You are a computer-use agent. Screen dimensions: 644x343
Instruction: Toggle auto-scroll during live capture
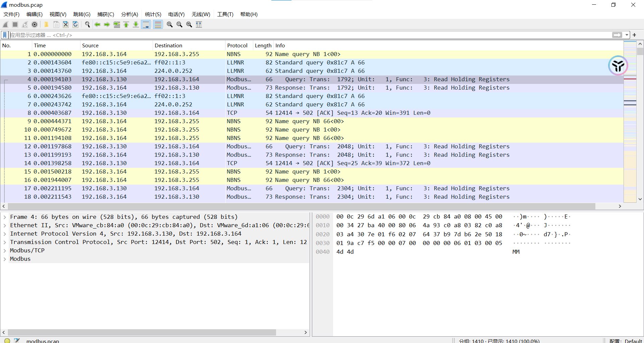[146, 24]
